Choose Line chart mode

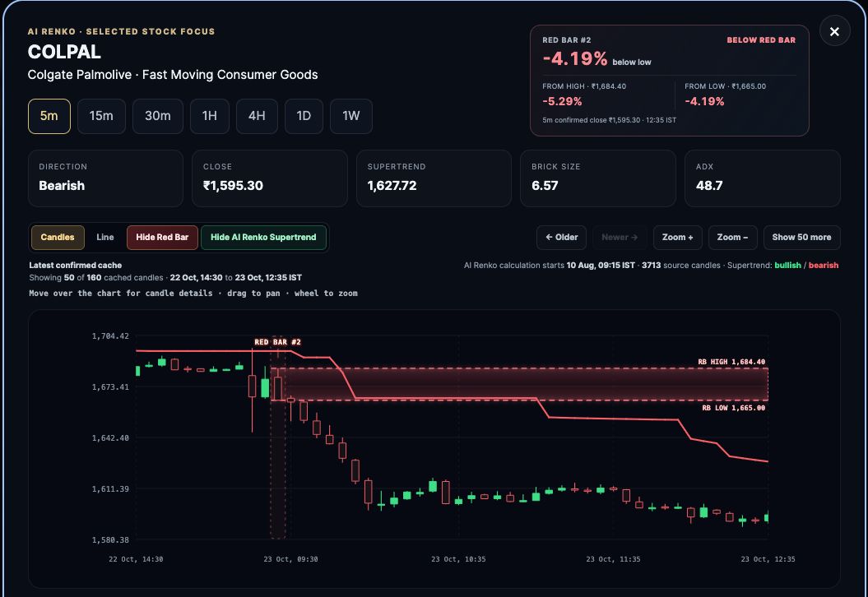pos(105,238)
